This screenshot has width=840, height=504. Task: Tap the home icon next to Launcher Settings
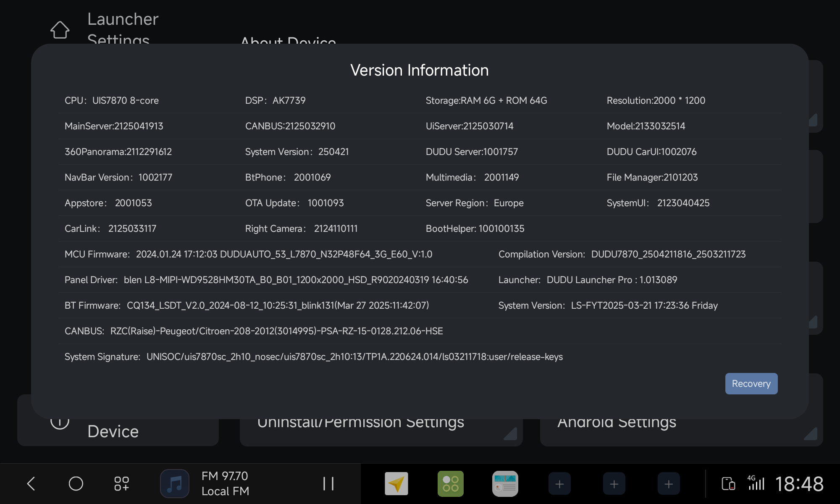[x=60, y=30]
